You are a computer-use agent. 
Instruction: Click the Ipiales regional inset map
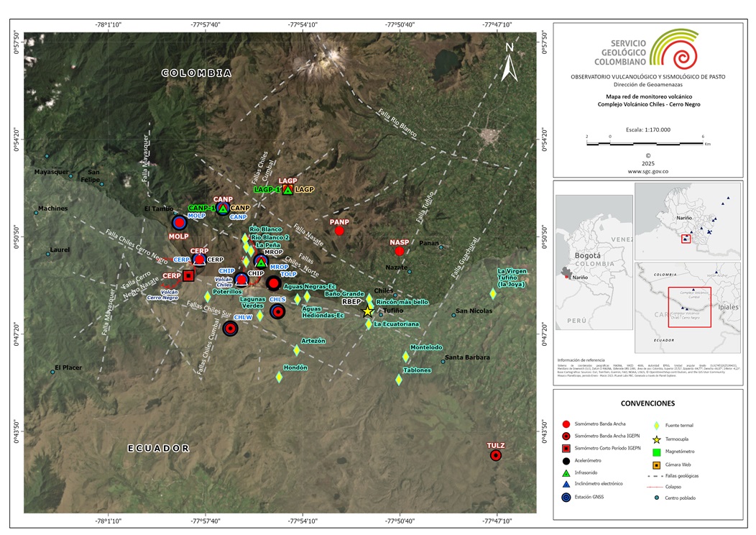pyautogui.click(x=688, y=305)
